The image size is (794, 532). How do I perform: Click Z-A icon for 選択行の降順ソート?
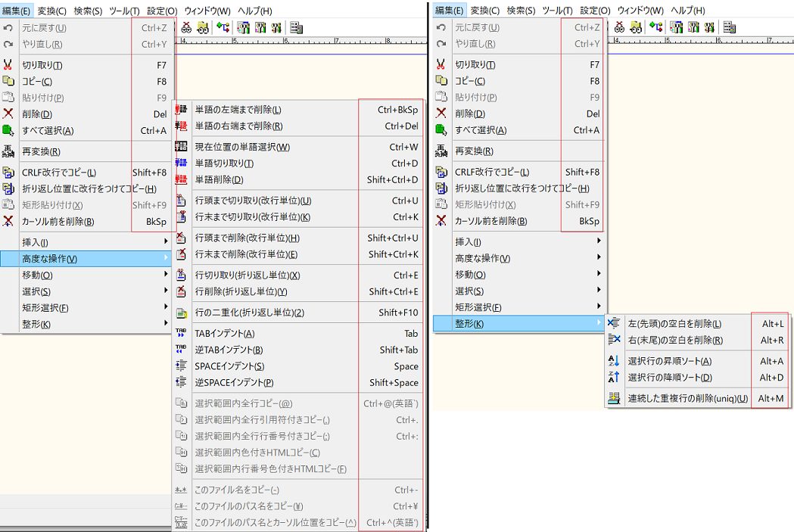click(x=614, y=377)
